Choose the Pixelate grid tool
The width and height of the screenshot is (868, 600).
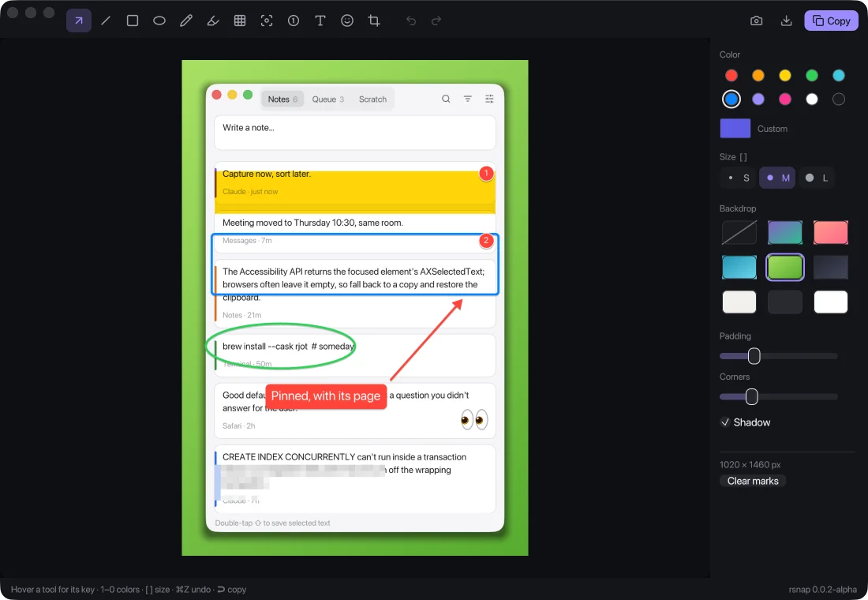[x=240, y=21]
